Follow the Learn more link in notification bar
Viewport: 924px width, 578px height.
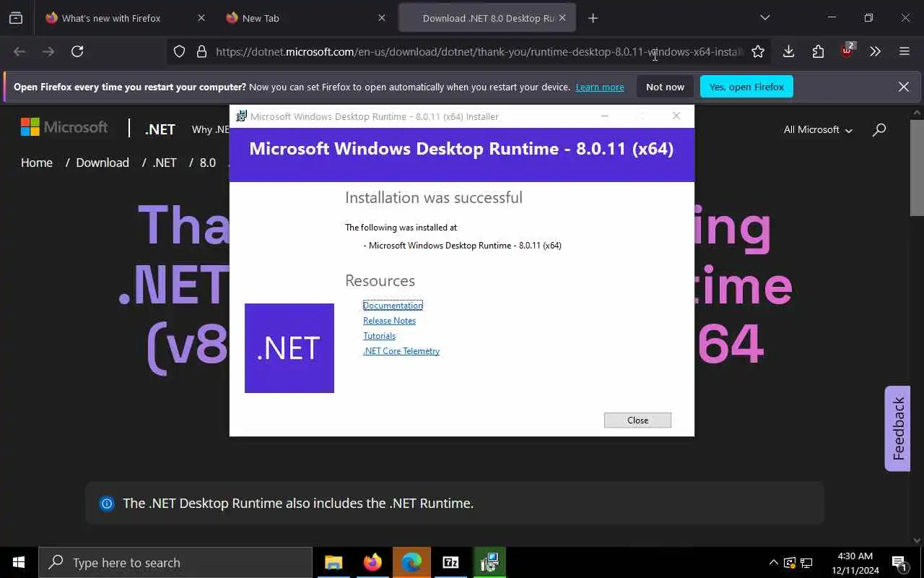tap(600, 87)
